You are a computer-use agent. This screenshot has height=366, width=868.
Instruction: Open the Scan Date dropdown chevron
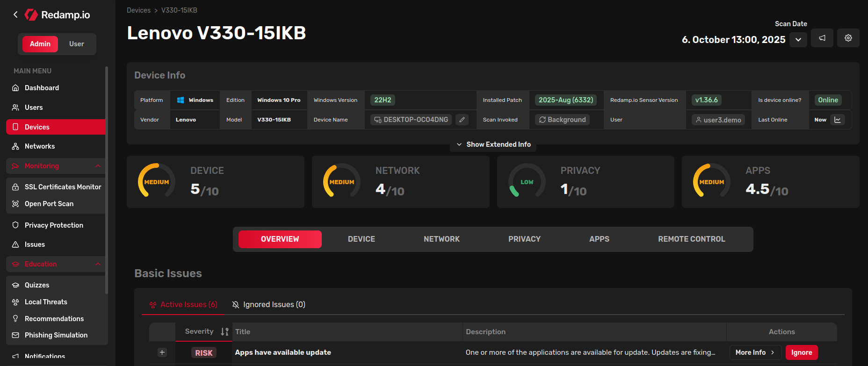click(x=798, y=40)
